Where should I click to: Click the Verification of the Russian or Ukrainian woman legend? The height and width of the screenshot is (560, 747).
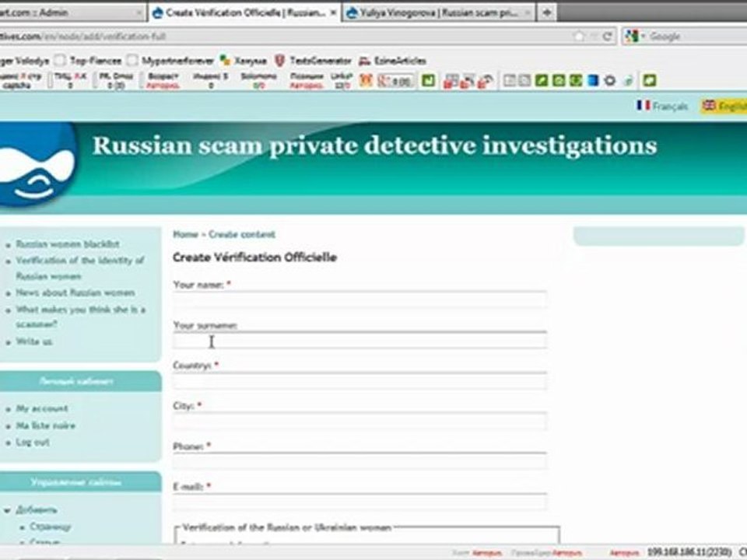[x=286, y=527]
